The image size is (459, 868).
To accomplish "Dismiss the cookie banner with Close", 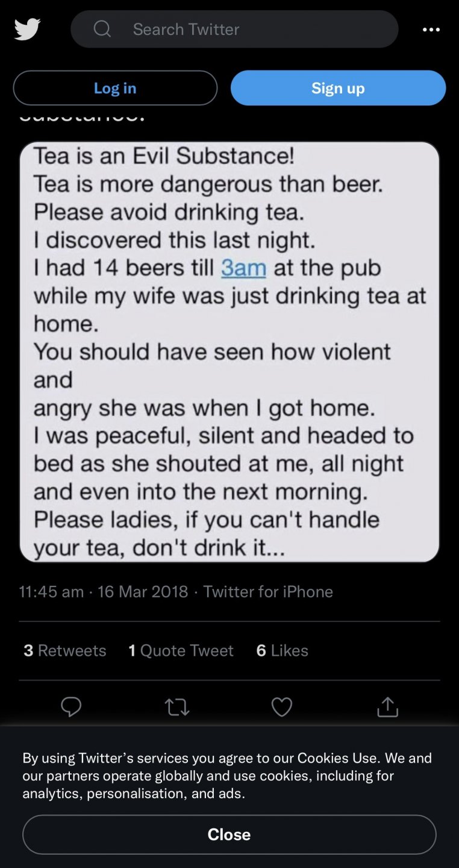I will (x=229, y=834).
